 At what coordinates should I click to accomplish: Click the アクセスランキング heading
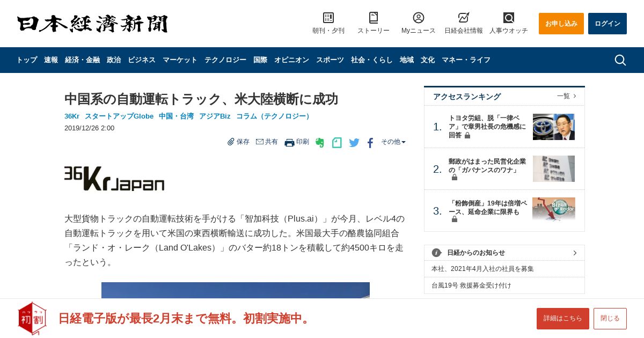467,97
